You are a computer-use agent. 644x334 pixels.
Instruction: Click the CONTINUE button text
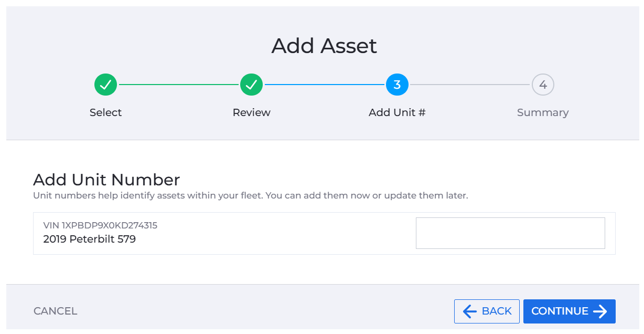tap(560, 311)
